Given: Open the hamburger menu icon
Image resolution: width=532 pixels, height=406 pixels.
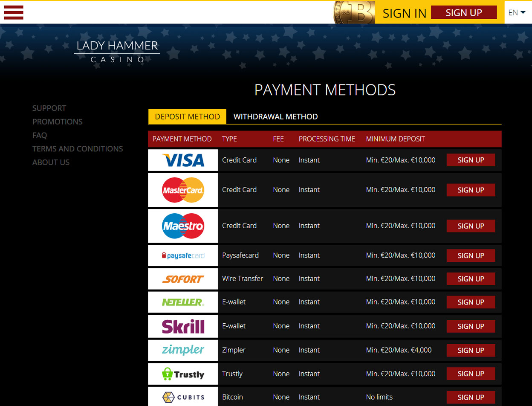Looking at the screenshot, I should click(14, 12).
